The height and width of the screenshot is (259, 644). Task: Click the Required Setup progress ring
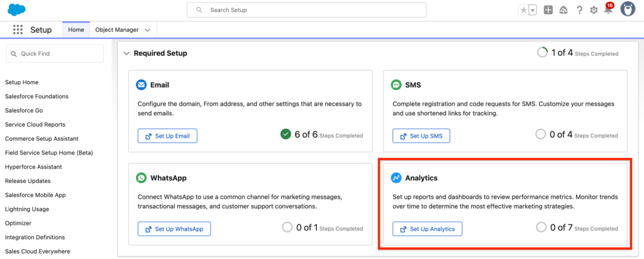tap(542, 53)
